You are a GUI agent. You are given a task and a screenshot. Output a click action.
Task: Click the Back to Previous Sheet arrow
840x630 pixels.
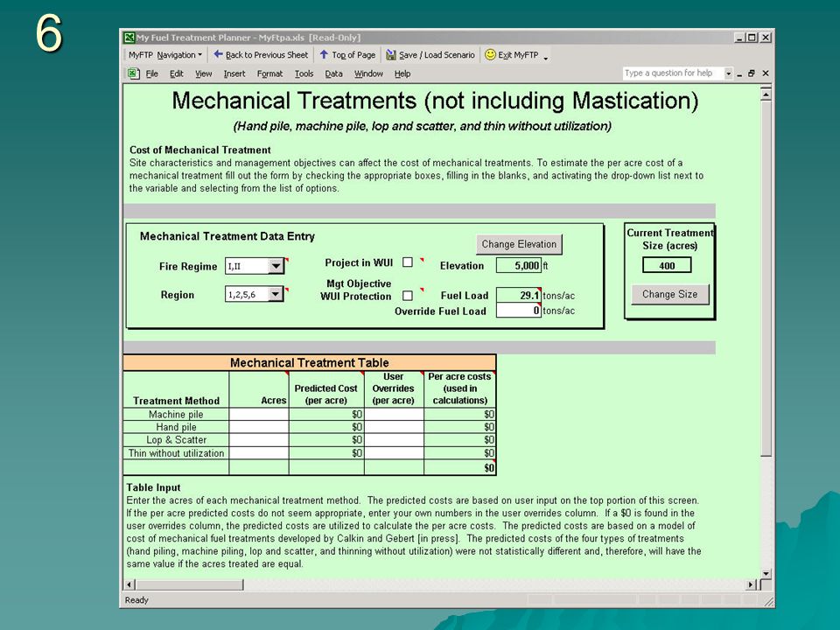pyautogui.click(x=218, y=54)
